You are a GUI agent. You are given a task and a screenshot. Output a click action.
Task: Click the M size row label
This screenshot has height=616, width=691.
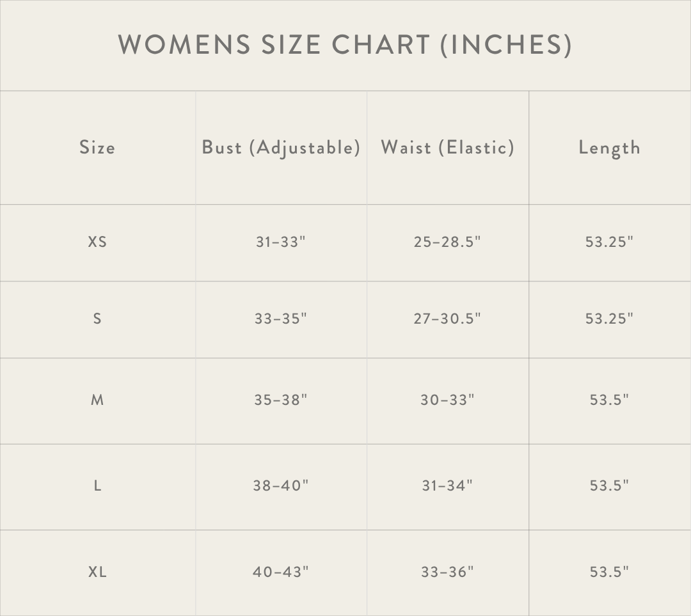click(97, 400)
